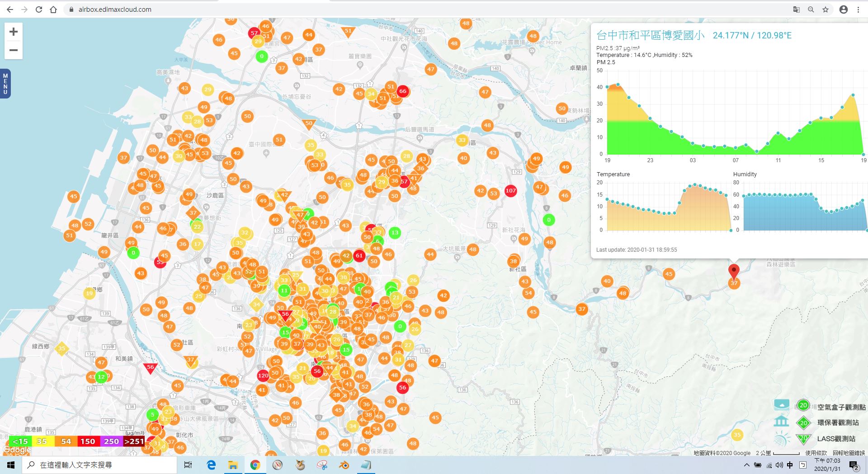Select the green 13 station marker

(x=395, y=233)
